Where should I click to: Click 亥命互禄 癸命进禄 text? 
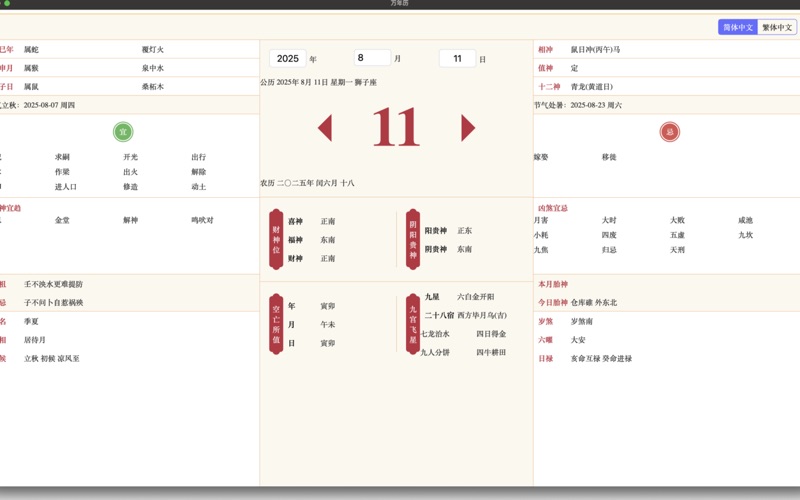pyautogui.click(x=601, y=359)
